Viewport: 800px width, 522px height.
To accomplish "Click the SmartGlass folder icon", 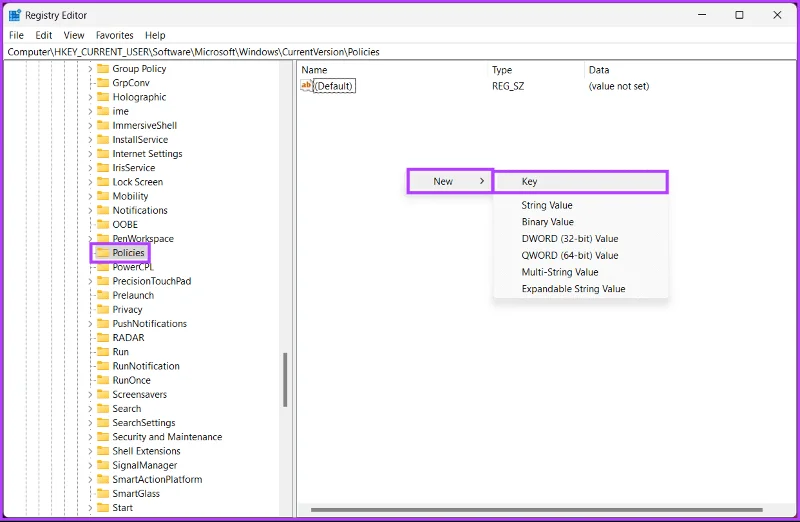I will [x=103, y=493].
